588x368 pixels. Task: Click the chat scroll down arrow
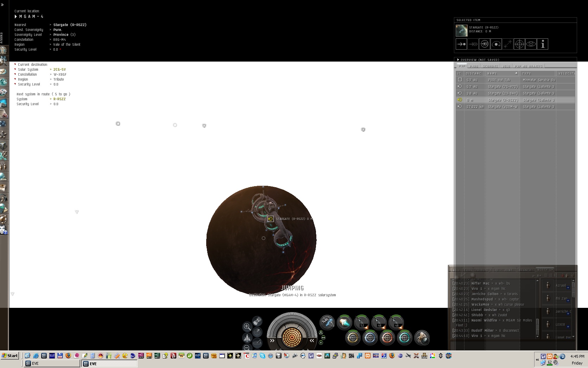(x=537, y=337)
